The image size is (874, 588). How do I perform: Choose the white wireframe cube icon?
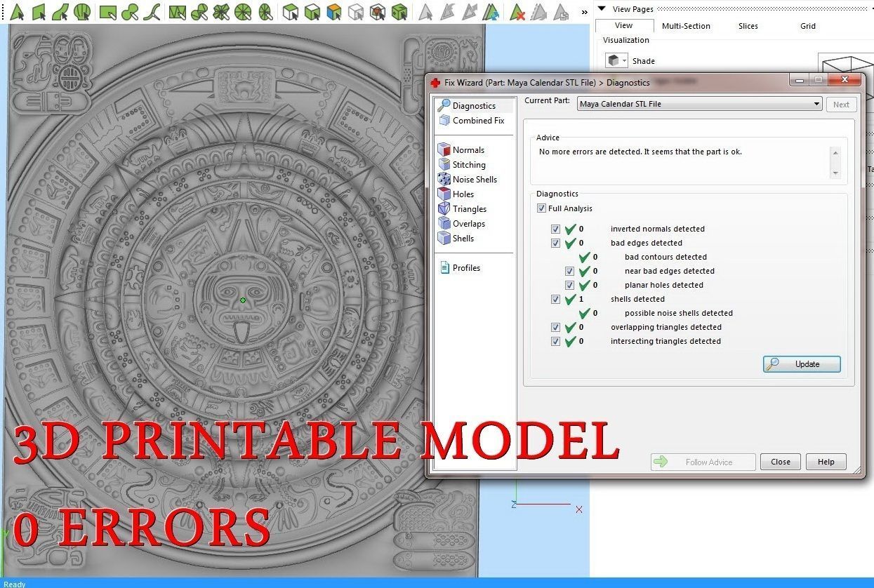[357, 12]
